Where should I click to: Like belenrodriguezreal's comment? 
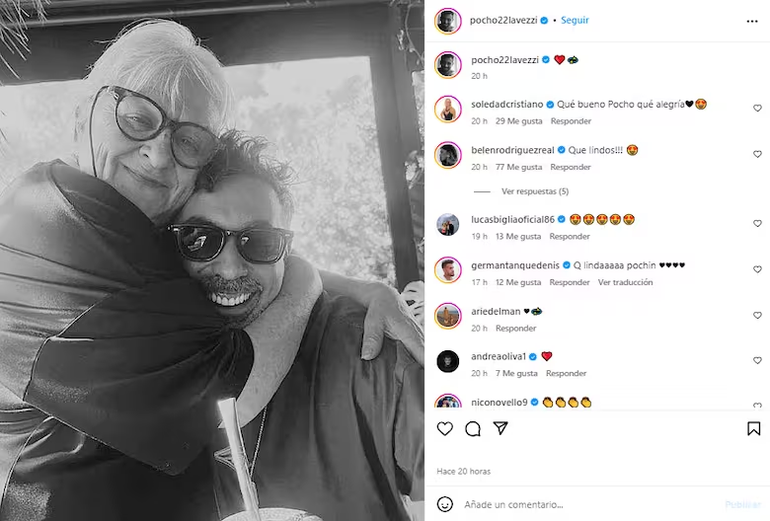[757, 154]
